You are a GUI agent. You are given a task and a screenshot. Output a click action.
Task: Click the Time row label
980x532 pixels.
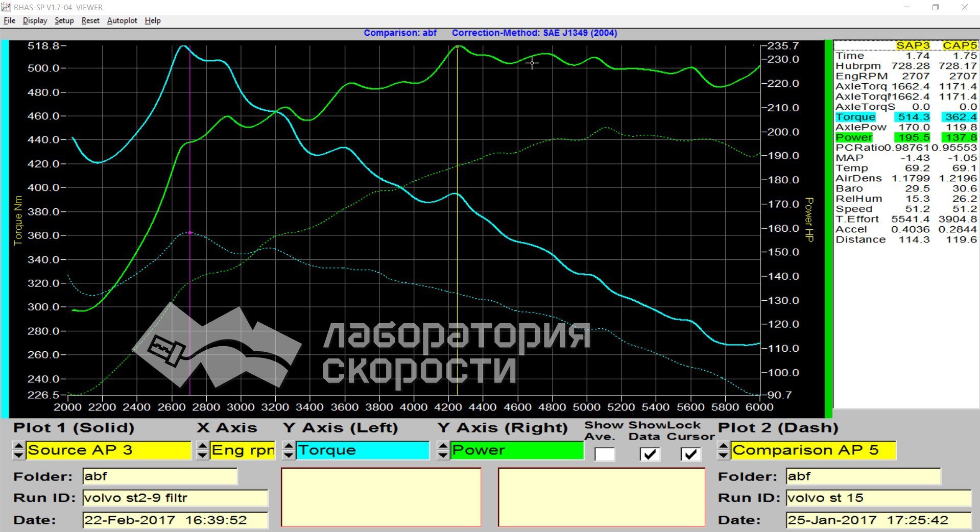point(850,56)
